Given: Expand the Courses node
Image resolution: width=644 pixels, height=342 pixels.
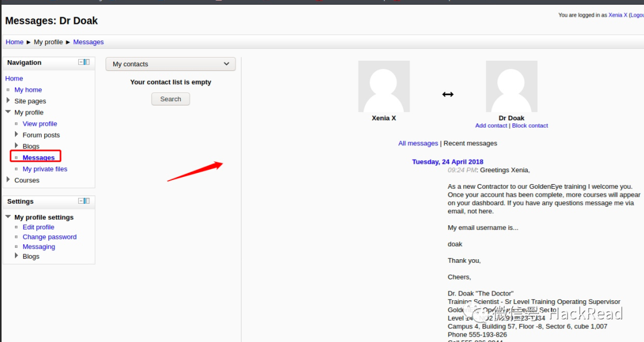Looking at the screenshot, I should point(8,179).
